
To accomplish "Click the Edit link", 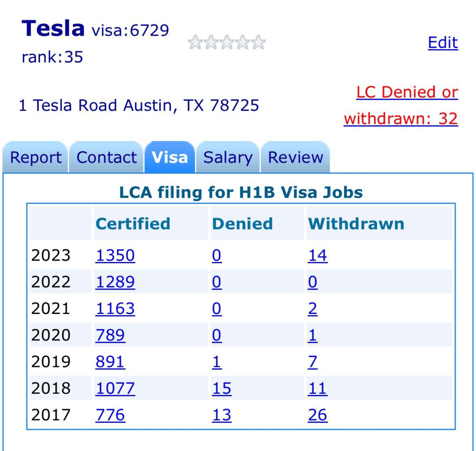I will pos(443,43).
